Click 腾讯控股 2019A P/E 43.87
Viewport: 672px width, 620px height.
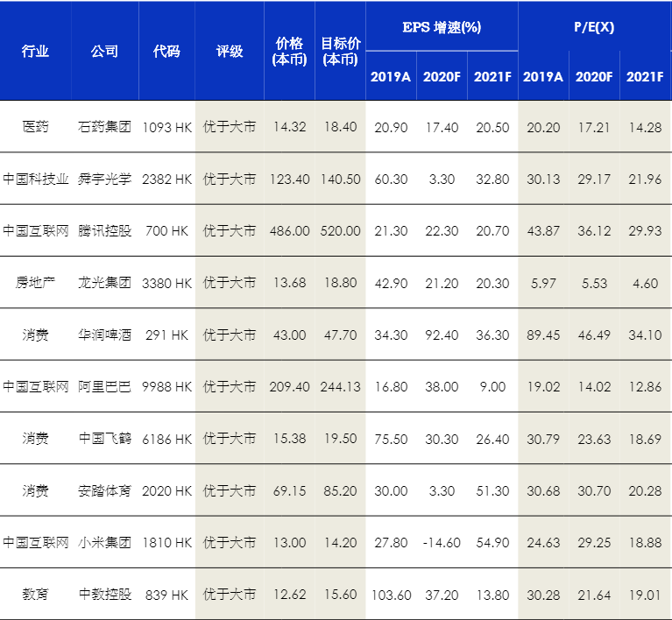(543, 231)
